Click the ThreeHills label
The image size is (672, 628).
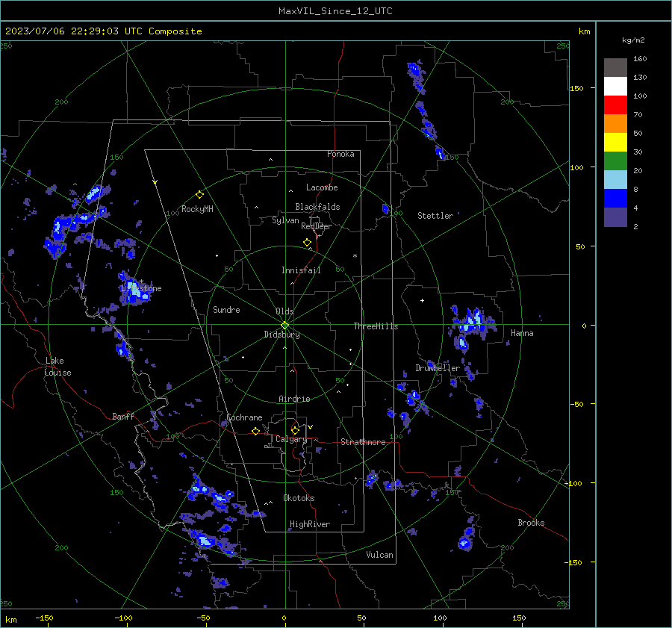click(x=376, y=326)
